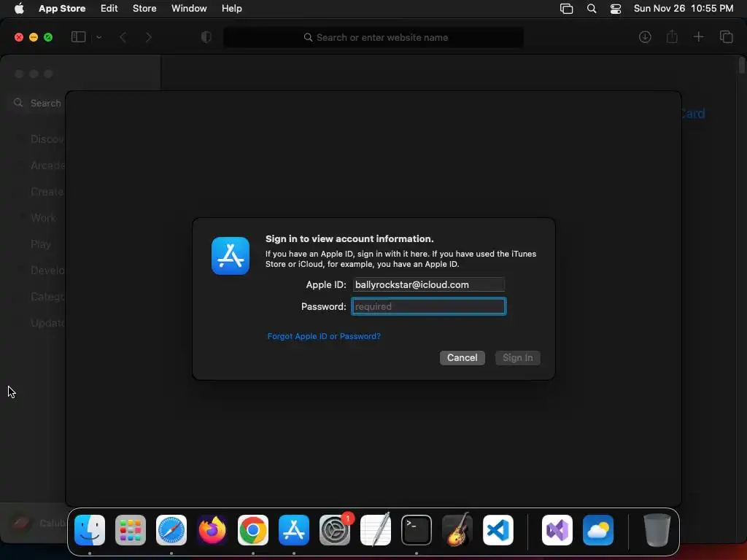The height and width of the screenshot is (560, 747).
Task: Click the Share toolbar icon
Action: pos(672,37)
